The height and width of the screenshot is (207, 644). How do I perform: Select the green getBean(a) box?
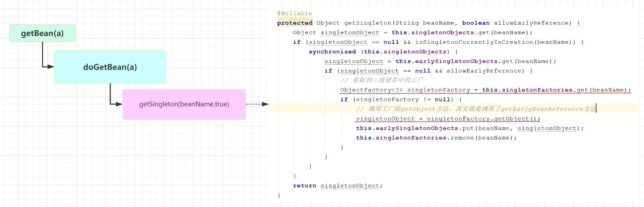click(x=42, y=33)
